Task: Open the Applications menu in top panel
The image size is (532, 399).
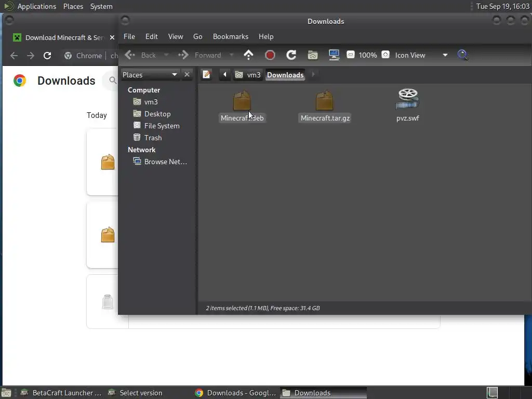Action: point(37,6)
